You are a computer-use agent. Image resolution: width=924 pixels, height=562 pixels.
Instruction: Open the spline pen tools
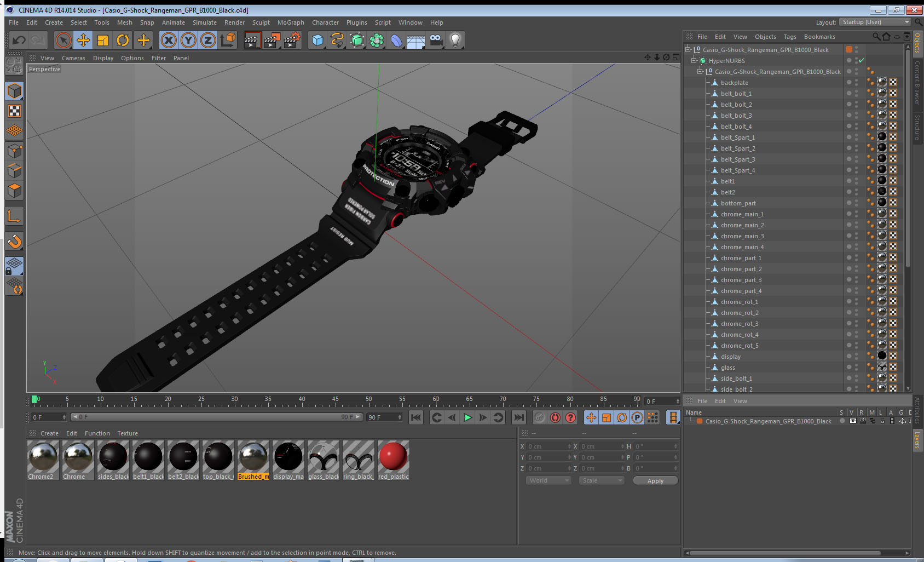[337, 40]
